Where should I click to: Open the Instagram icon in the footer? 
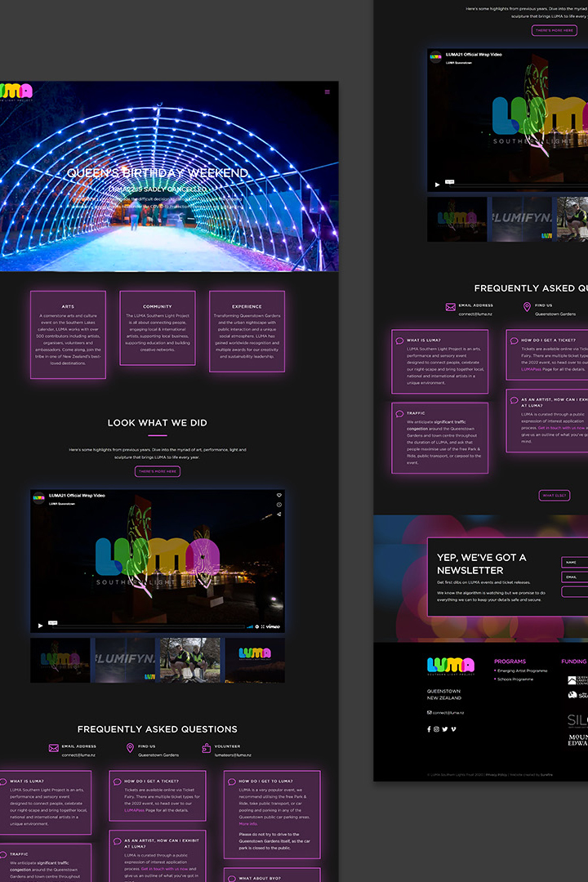(437, 728)
